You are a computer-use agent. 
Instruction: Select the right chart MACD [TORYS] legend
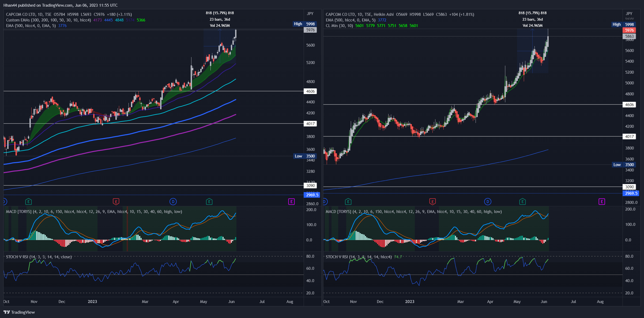[x=414, y=212]
